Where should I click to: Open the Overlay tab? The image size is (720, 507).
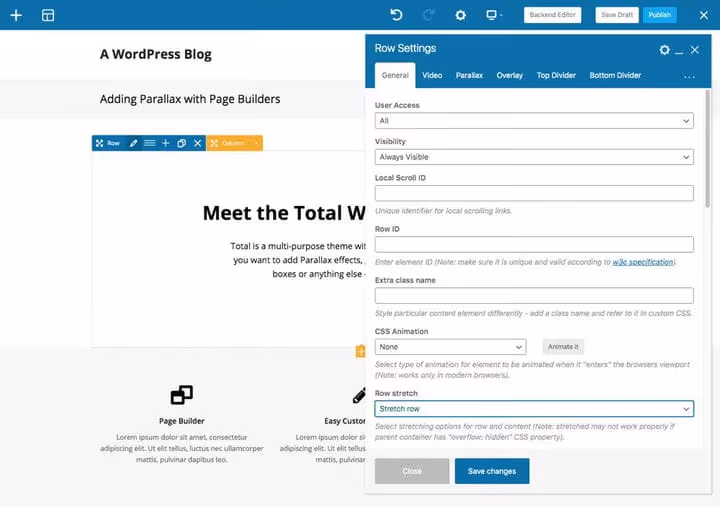point(510,75)
